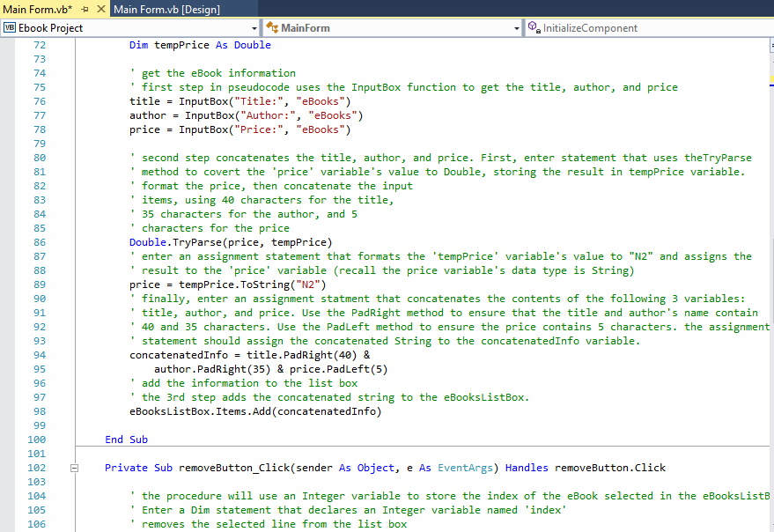Screen dimensions: 774x532
Task: Toggle the pin icon on Main Form.vb tab
Action: (x=85, y=9)
